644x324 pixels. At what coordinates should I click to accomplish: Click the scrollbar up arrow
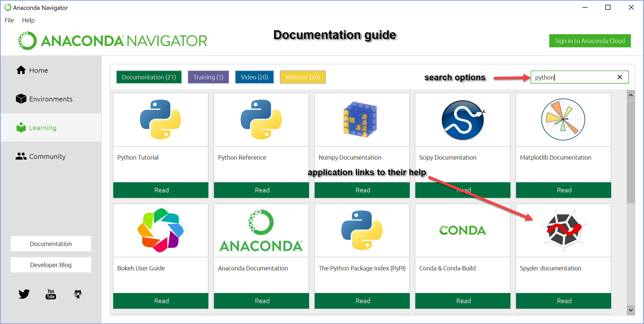[x=631, y=95]
